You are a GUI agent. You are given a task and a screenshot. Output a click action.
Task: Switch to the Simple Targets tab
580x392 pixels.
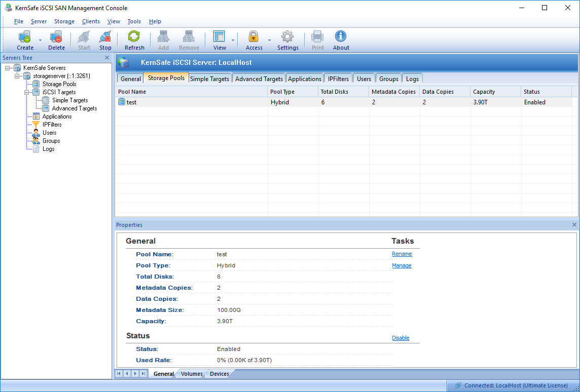coord(209,79)
